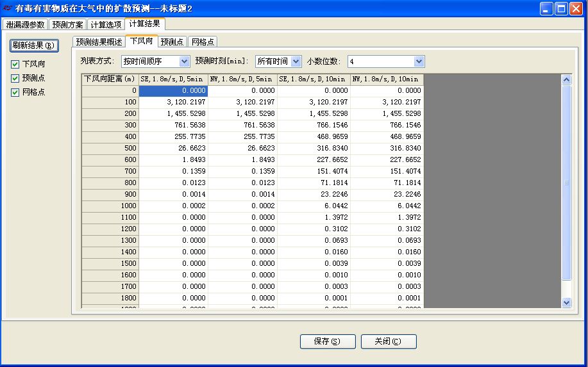
Task: Click cell 26.6623 in SE 5min column
Action: [173, 149]
